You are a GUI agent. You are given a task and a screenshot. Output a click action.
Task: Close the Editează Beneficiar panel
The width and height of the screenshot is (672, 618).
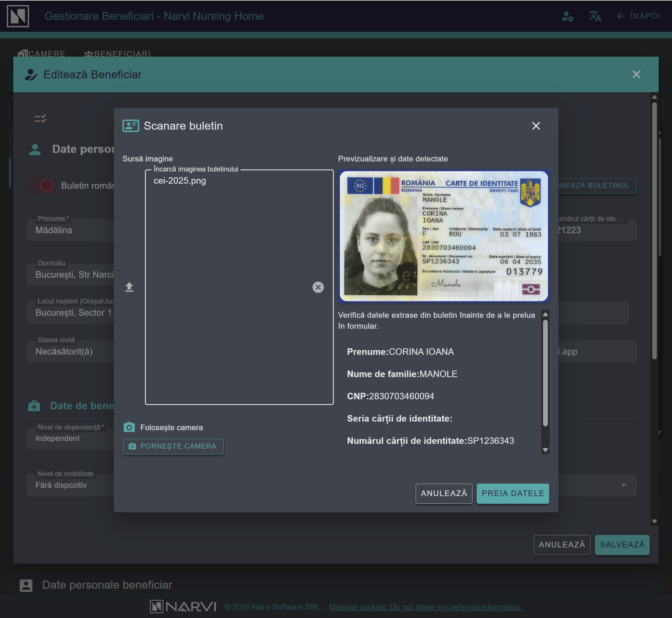636,74
